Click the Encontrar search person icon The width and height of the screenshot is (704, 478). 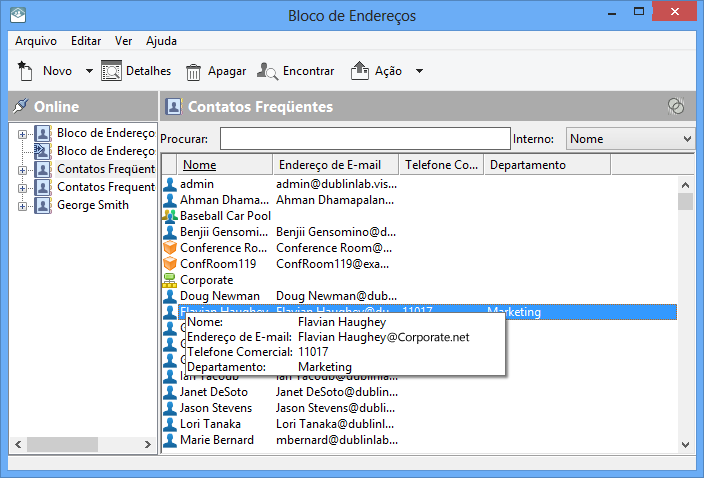pos(267,71)
